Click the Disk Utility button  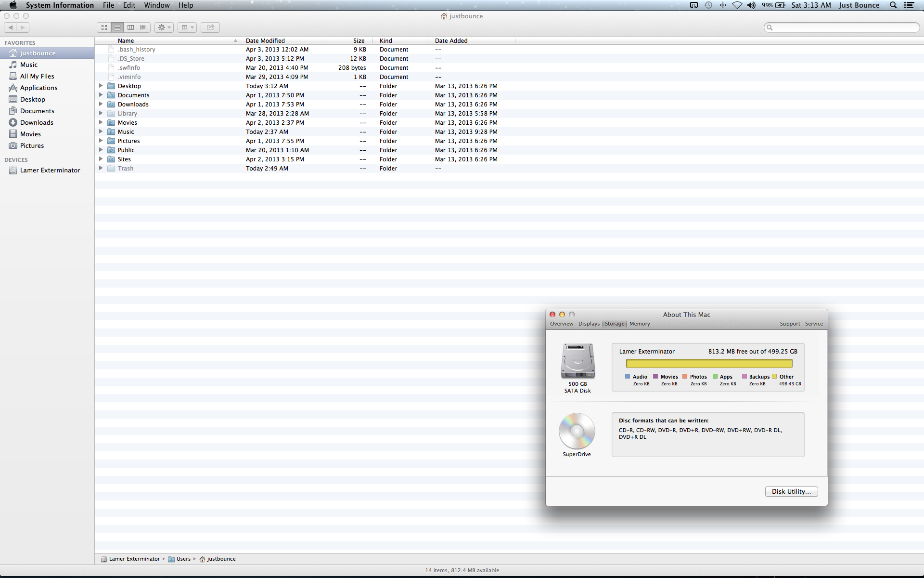coord(791,491)
